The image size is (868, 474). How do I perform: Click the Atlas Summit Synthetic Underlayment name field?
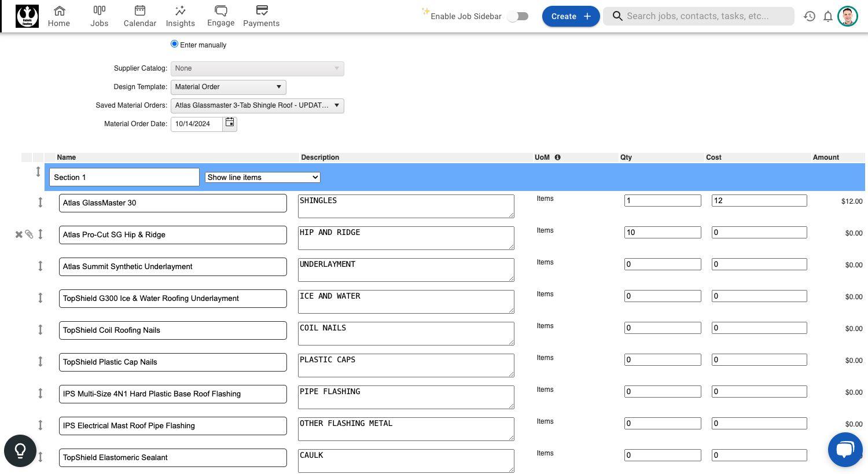pos(173,267)
